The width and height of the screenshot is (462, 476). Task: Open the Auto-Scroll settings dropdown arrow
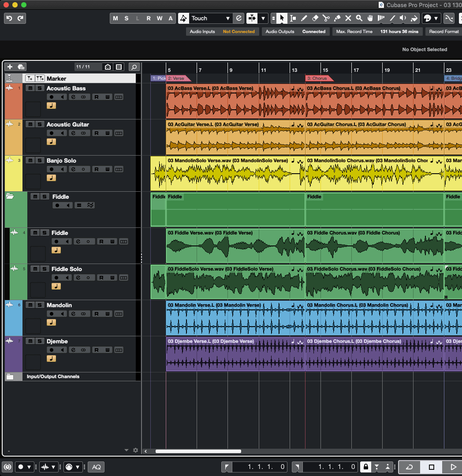(x=263, y=19)
